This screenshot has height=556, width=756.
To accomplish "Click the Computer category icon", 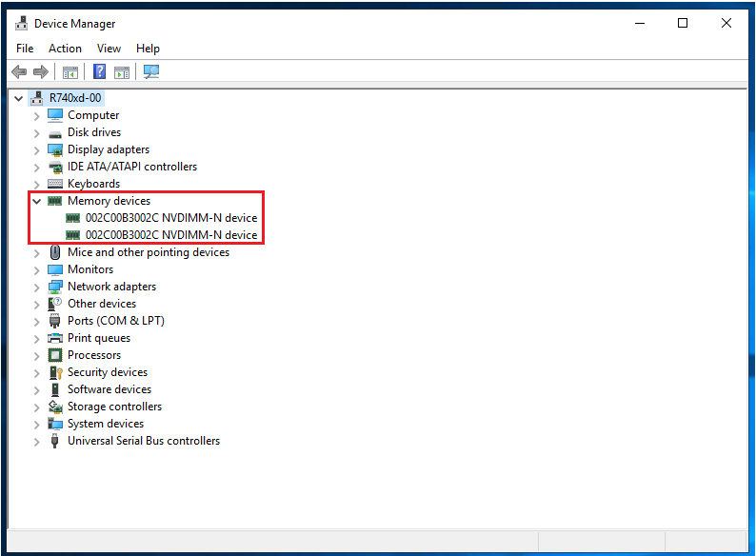I will coord(55,115).
